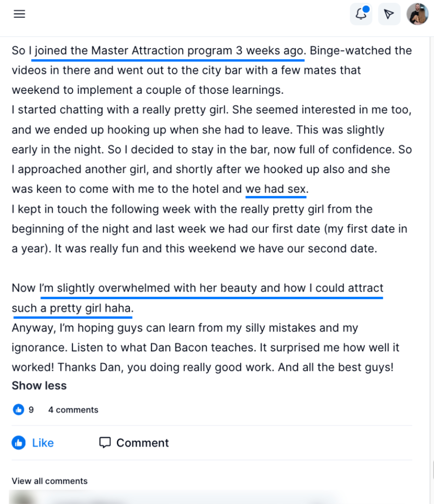
Task: Collapse the post with Show less
Action: click(39, 385)
